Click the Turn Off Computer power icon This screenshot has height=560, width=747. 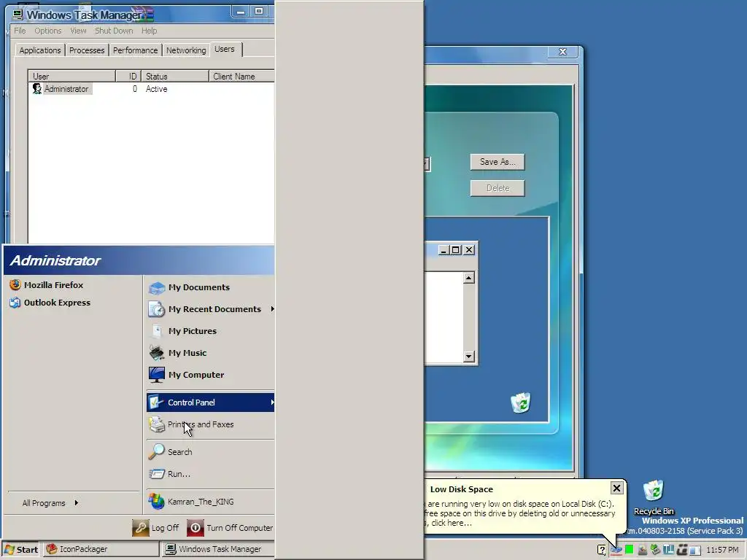point(196,528)
